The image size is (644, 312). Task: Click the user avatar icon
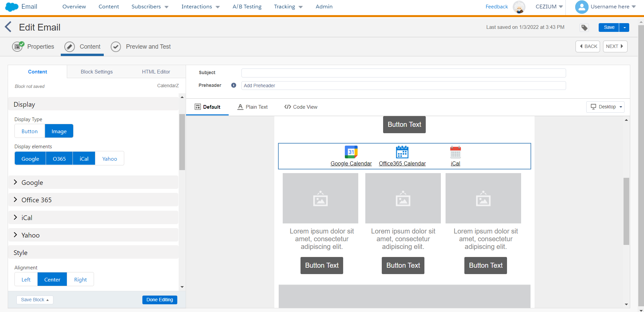point(582,7)
